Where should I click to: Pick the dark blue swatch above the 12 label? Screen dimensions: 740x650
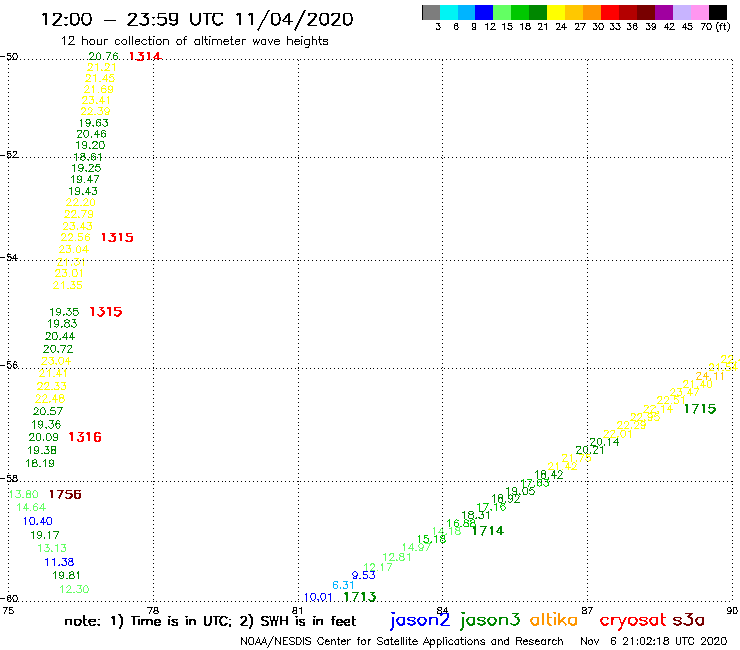click(x=484, y=12)
